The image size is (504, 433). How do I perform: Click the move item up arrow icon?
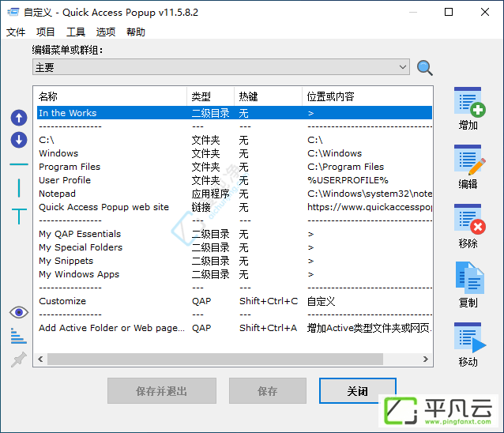pyautogui.click(x=19, y=118)
